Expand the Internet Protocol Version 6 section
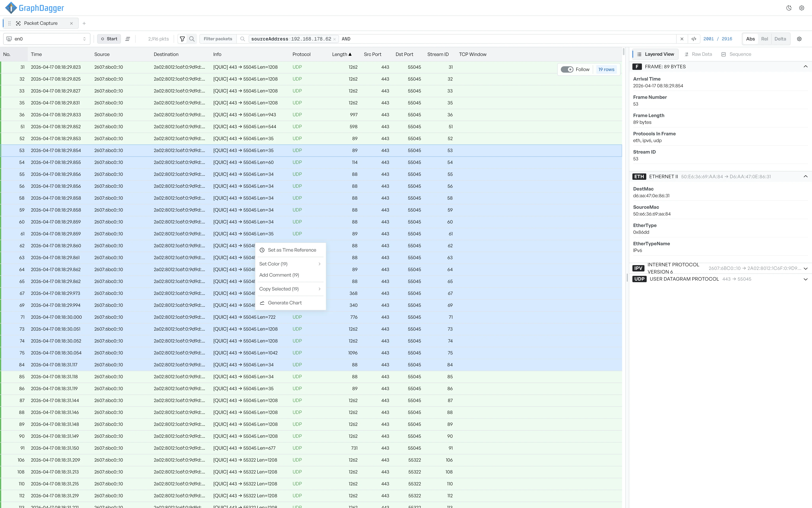 click(x=805, y=268)
